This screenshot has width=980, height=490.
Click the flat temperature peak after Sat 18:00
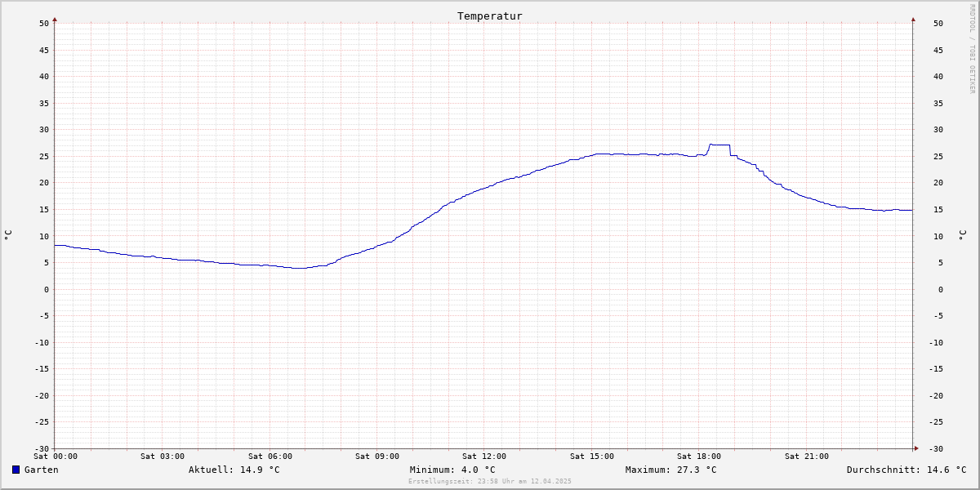point(719,145)
